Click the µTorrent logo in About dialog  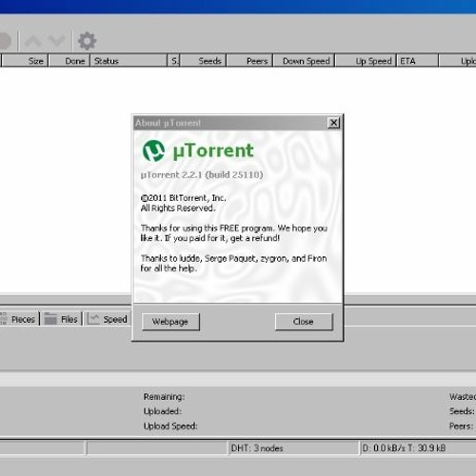153,150
